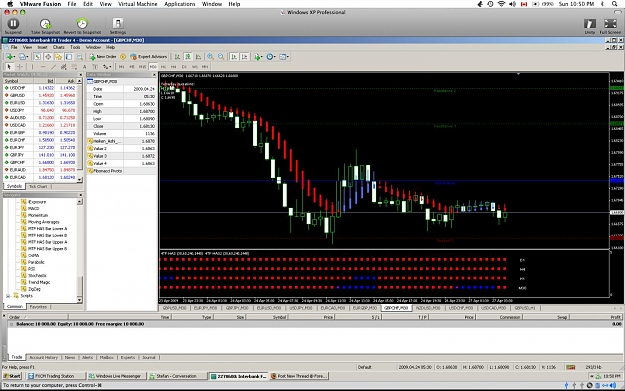Open the Tools menu in trader

(x=75, y=47)
